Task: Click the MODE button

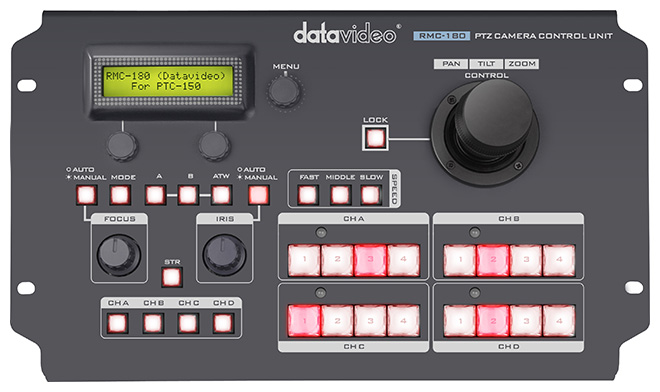Action: (x=120, y=195)
